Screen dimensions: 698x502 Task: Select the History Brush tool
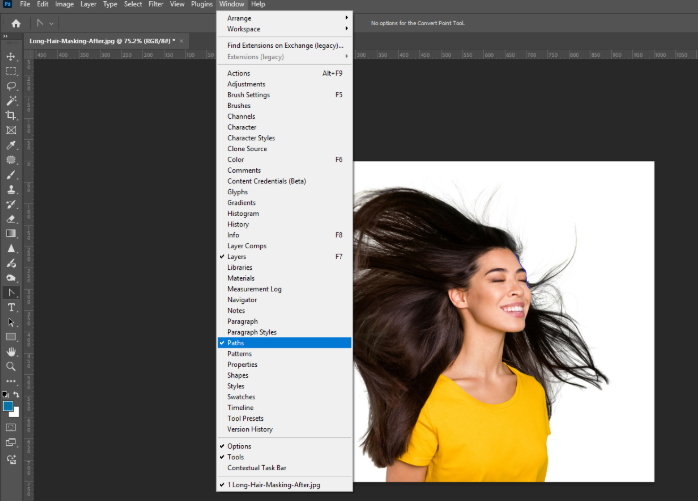pos(11,204)
